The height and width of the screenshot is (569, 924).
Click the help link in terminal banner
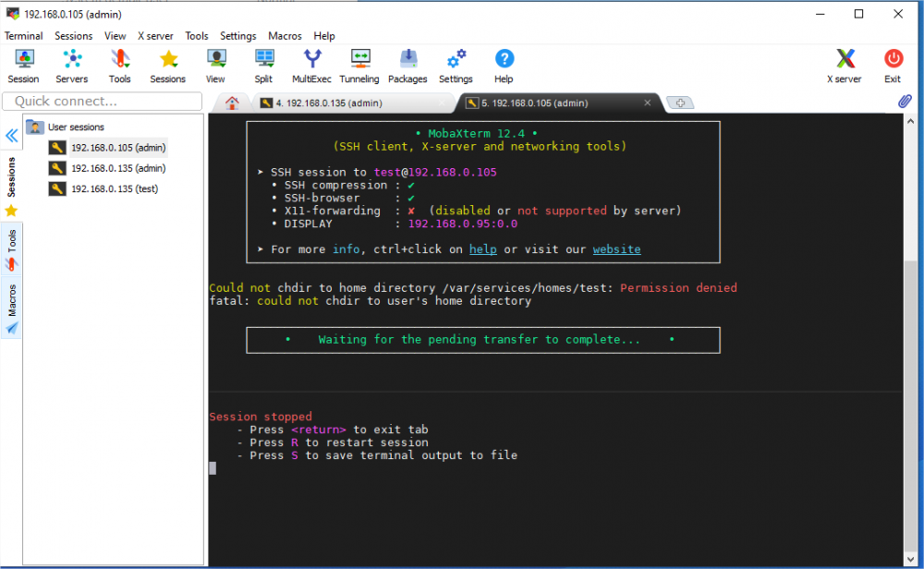click(x=482, y=249)
